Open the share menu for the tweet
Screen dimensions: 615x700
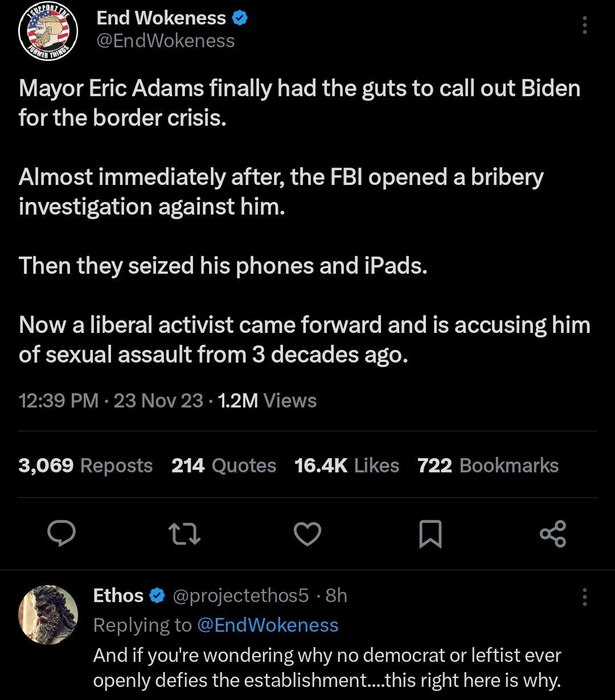[x=553, y=534]
